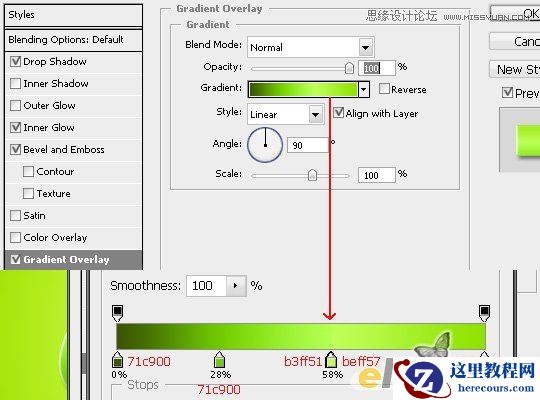
Task: Enable the Outer Glow checkbox
Action: 15,105
